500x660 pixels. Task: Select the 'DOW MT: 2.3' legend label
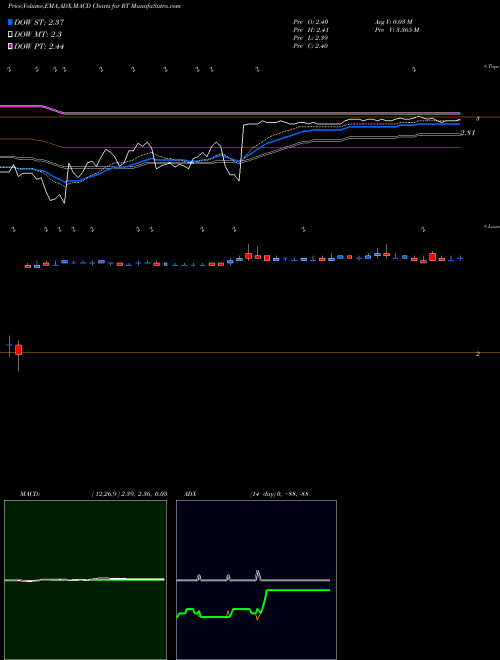tap(38, 35)
